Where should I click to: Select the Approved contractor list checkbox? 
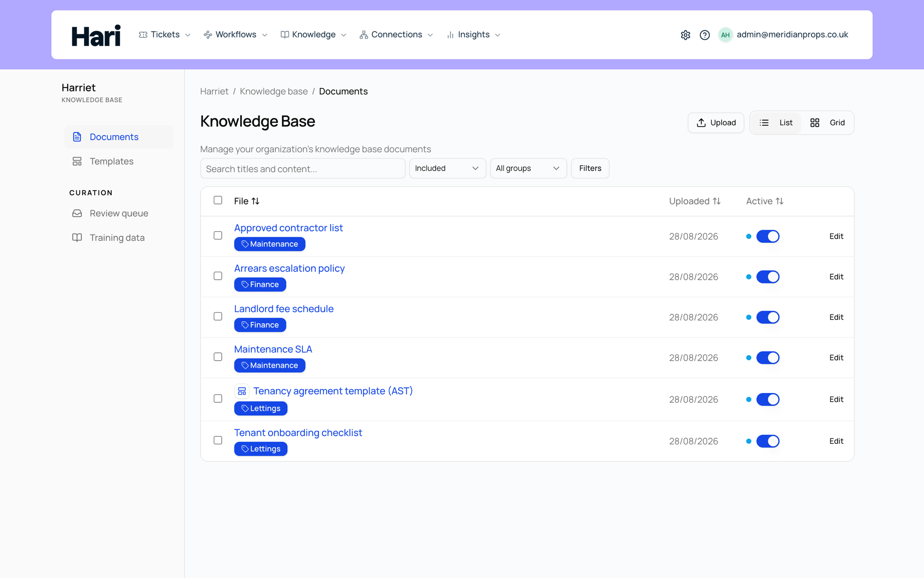point(218,235)
